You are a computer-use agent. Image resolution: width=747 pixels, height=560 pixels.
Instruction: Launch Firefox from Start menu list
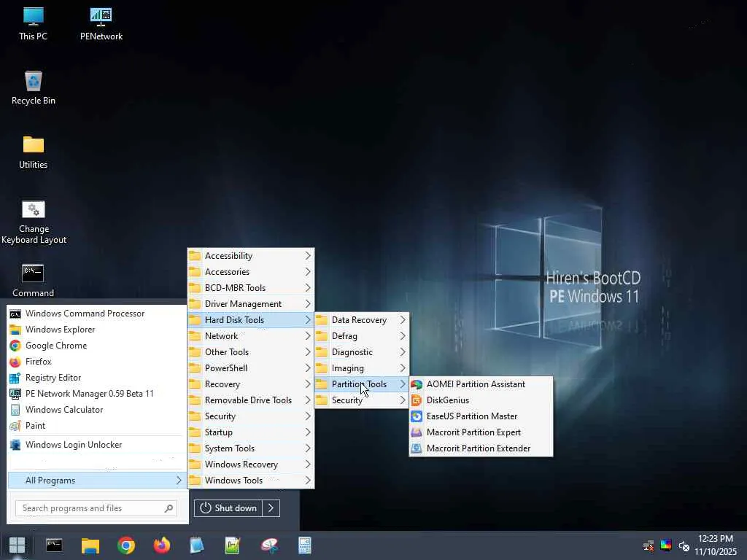point(97,362)
